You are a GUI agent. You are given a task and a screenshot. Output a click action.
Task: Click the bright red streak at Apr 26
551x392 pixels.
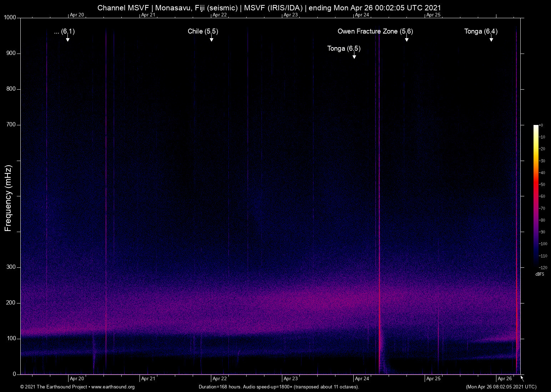click(516, 214)
